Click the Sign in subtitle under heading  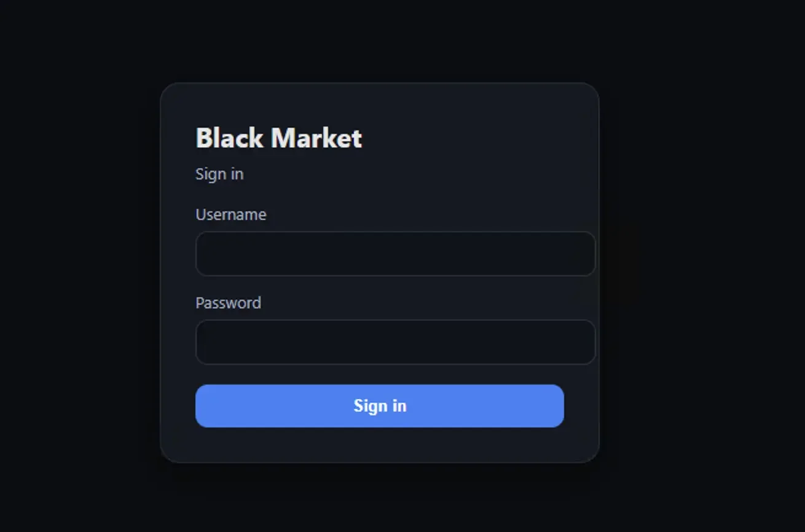[x=219, y=174]
